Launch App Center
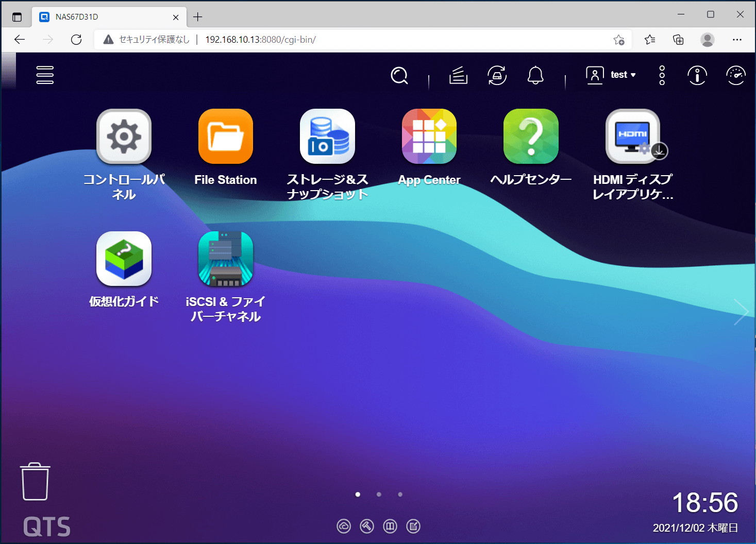Image resolution: width=756 pixels, height=544 pixels. [429, 137]
